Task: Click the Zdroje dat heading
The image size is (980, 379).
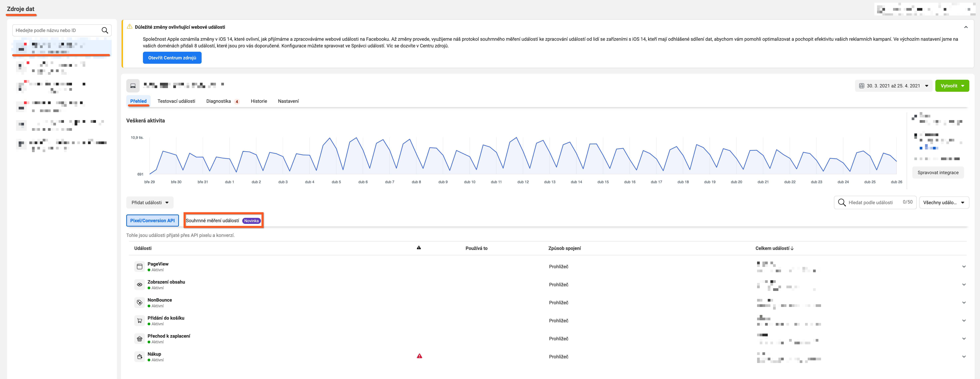Action: pos(20,9)
